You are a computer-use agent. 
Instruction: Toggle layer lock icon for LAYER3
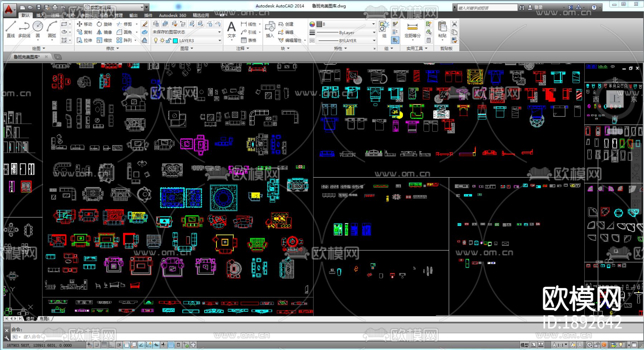169,40
